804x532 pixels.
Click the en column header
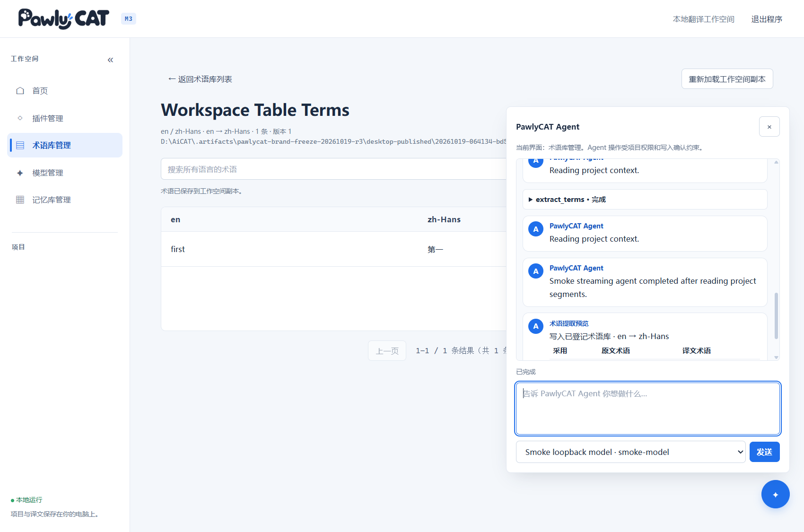tap(175, 219)
